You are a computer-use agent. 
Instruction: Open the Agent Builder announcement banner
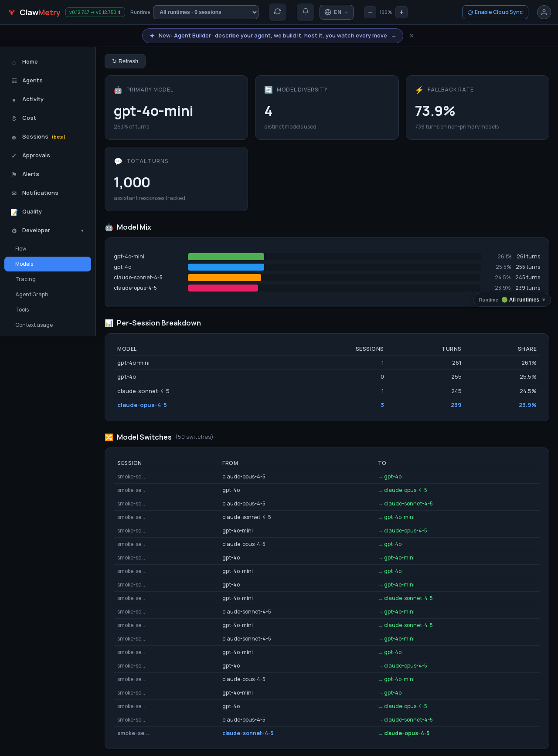coord(272,36)
